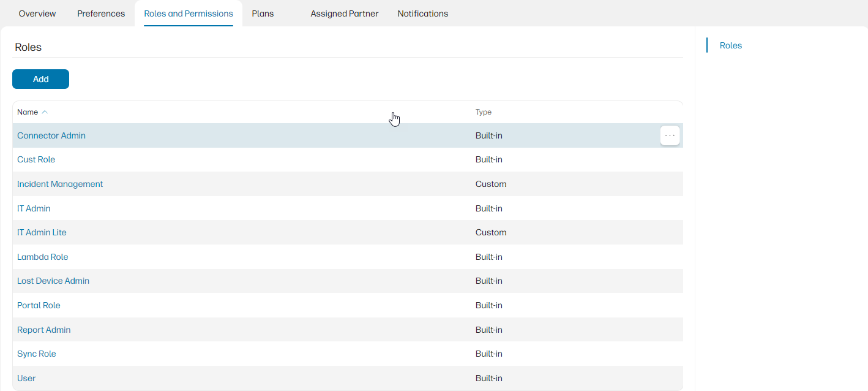Open the Incident Management role
Image resolution: width=868 pixels, height=391 pixels.
[x=60, y=184]
